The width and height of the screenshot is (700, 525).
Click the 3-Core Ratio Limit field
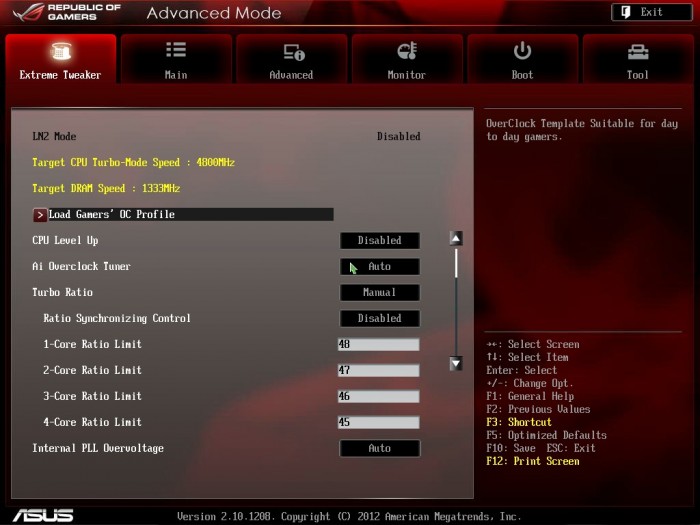pyautogui.click(x=379, y=396)
